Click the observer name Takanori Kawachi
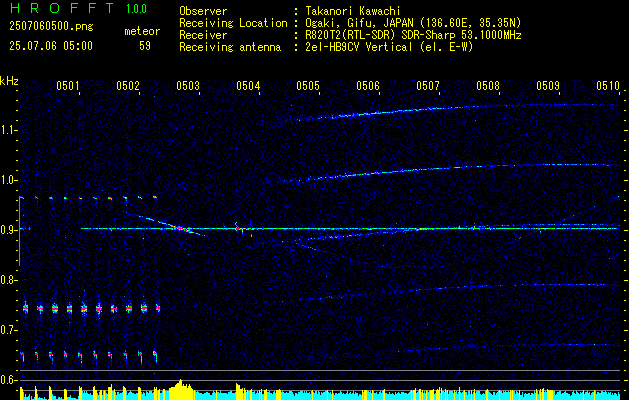 [x=353, y=11]
